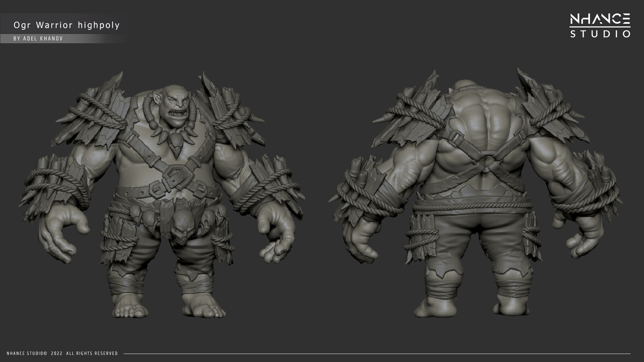Viewport: 644px width, 362px height.
Task: Select the back view ogre render
Action: pos(476,193)
